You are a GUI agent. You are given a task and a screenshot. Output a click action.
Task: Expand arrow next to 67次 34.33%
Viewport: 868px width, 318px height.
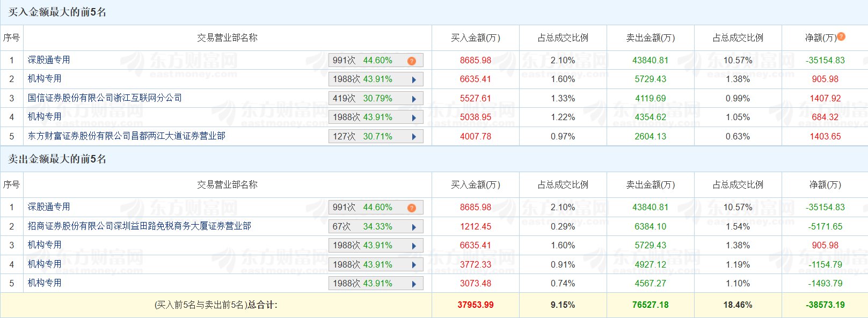click(x=414, y=227)
